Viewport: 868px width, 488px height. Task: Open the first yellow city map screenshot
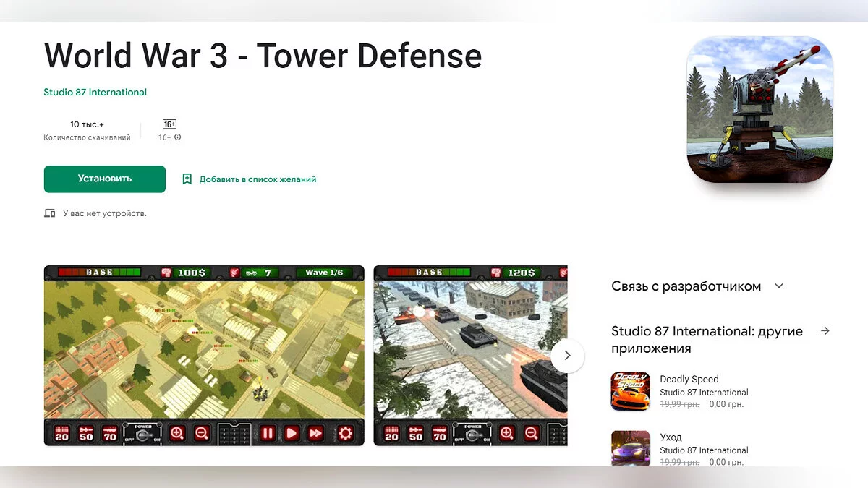204,355
